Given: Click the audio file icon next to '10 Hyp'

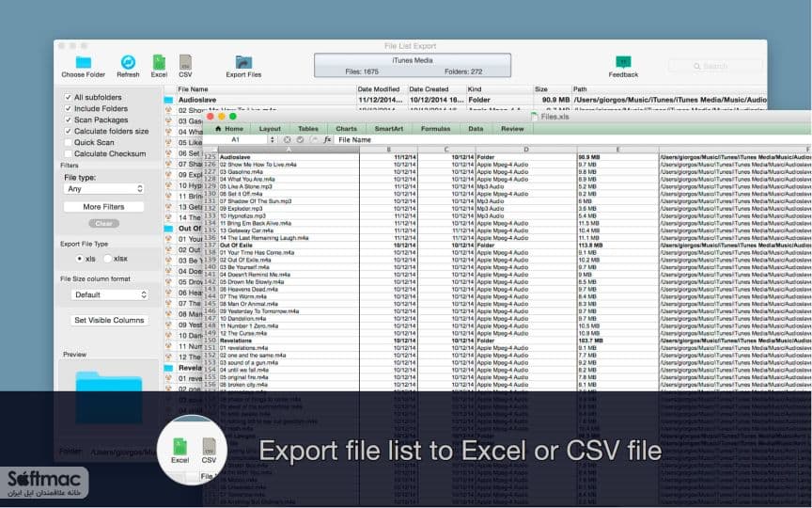Looking at the screenshot, I should point(168,185).
